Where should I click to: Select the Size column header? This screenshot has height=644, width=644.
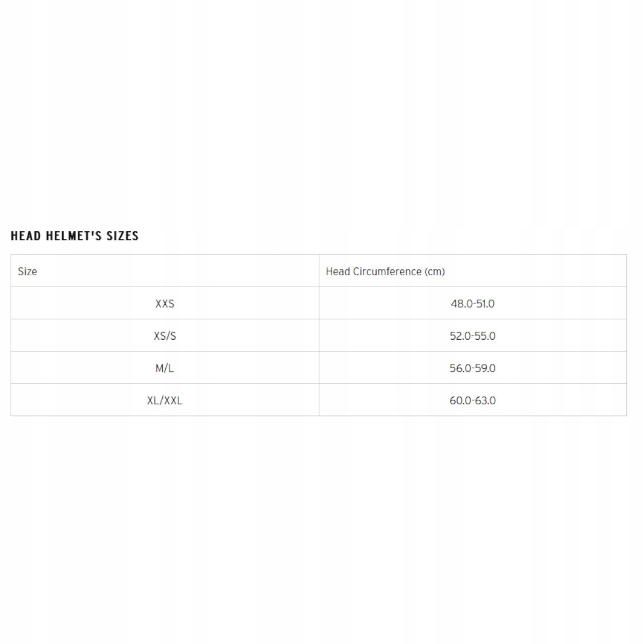[27, 272]
